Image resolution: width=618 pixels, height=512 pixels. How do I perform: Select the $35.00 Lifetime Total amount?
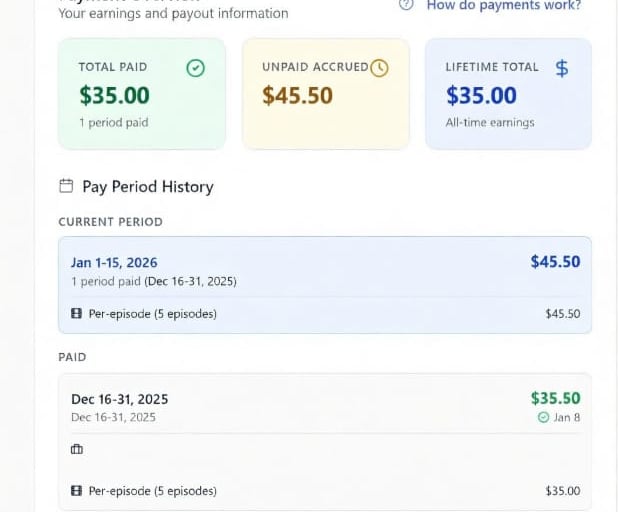coord(481,96)
